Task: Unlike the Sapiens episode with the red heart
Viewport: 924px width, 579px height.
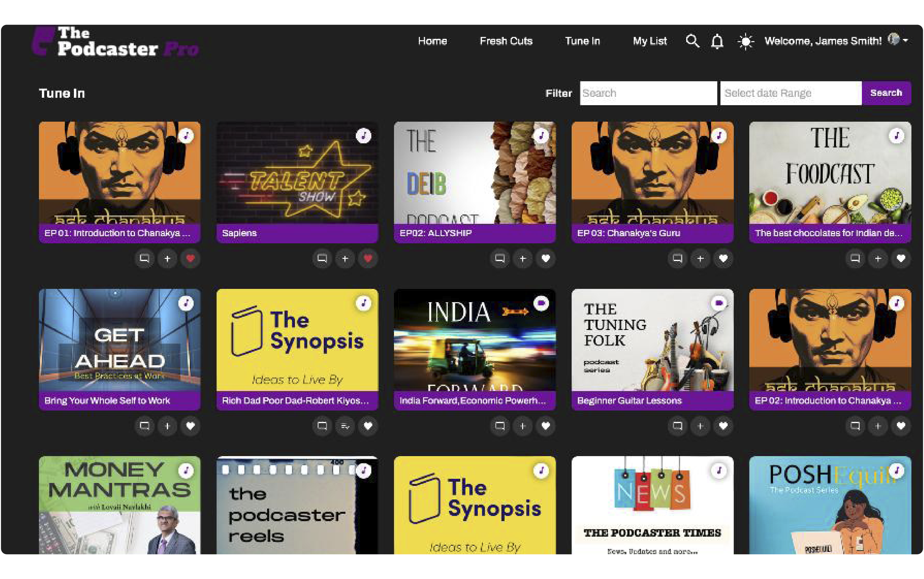Action: pyautogui.click(x=368, y=259)
